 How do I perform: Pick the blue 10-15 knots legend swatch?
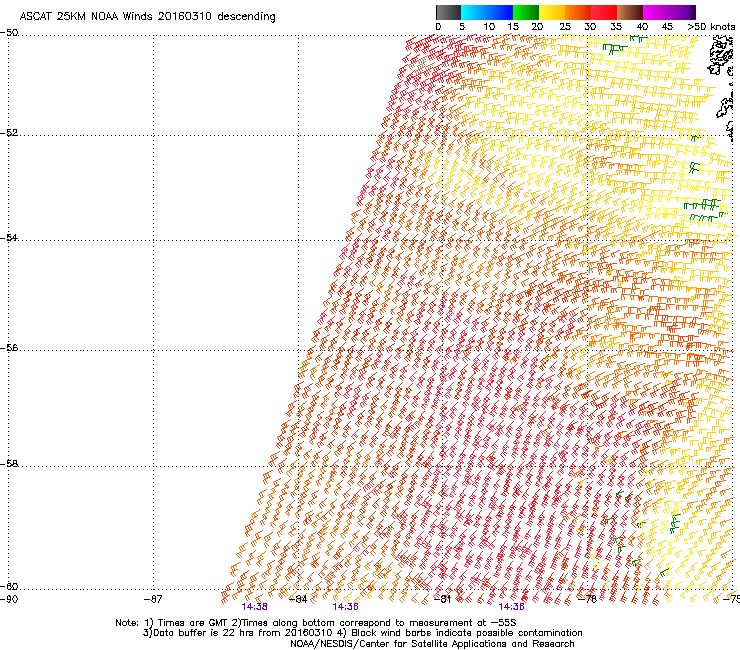pos(500,12)
